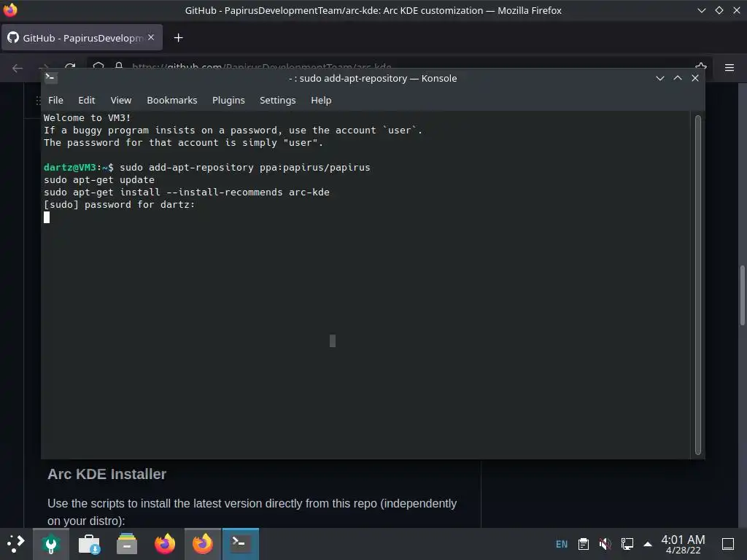Screen dimensions: 747x560
Task: Click the muted volume tray icon
Action: [x=605, y=544]
